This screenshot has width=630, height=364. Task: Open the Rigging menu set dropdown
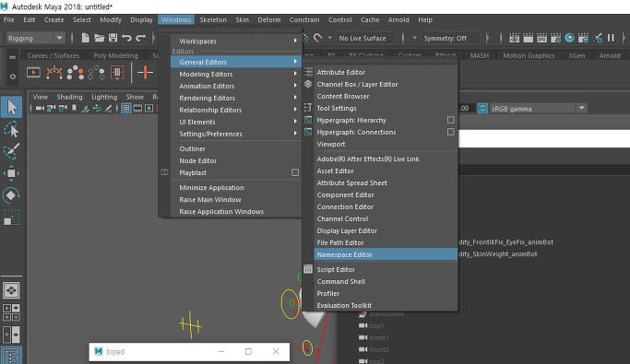coord(35,38)
